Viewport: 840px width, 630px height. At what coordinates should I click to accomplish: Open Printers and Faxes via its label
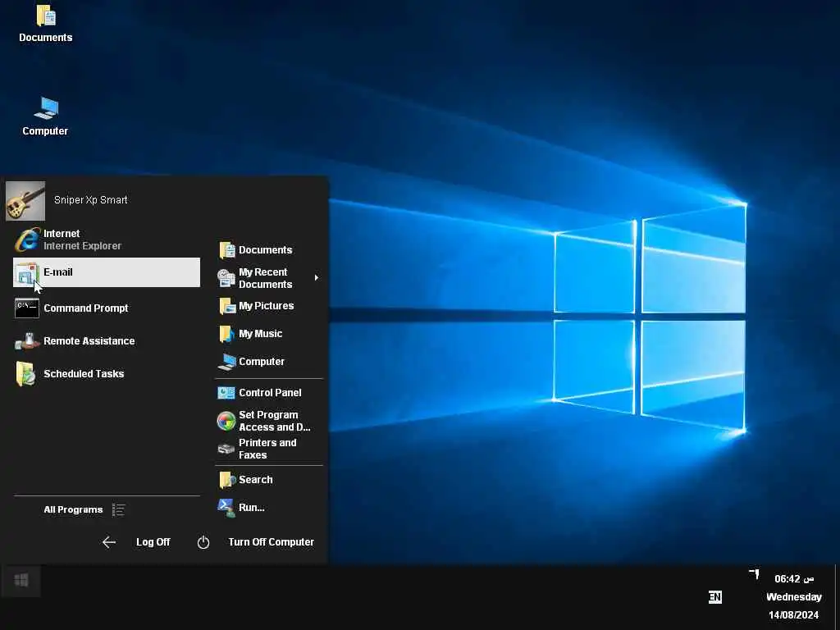pos(267,449)
